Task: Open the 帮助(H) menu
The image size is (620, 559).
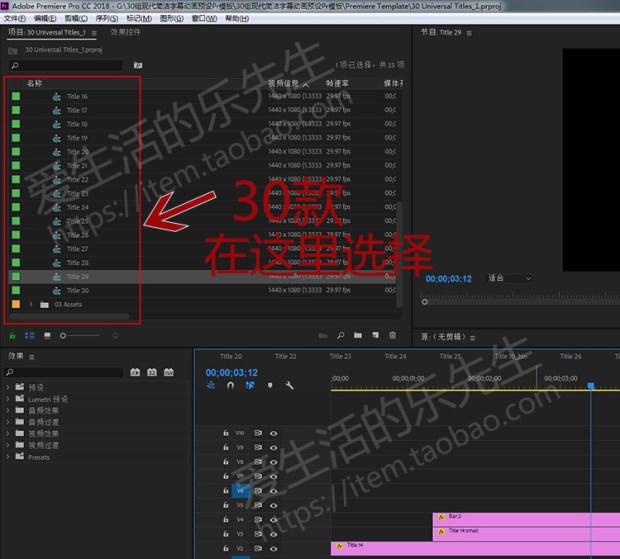Action: pyautogui.click(x=237, y=19)
